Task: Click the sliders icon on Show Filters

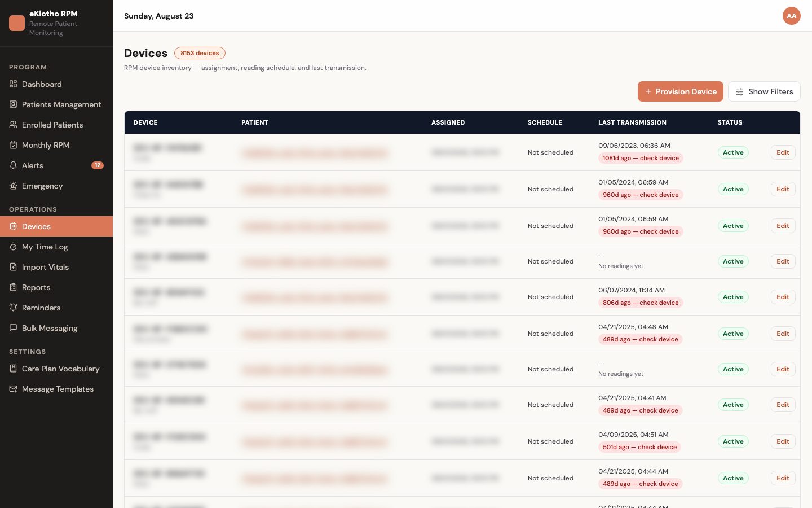Action: click(x=739, y=91)
